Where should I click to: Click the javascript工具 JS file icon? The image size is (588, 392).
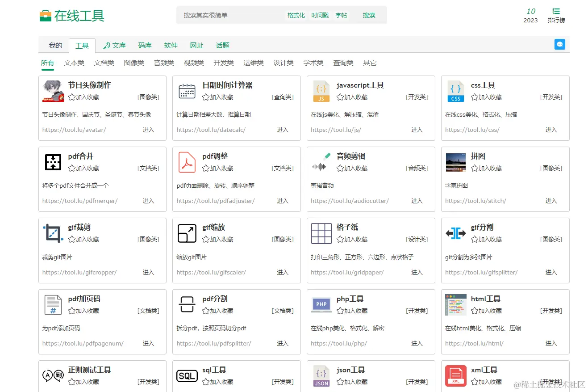[321, 91]
